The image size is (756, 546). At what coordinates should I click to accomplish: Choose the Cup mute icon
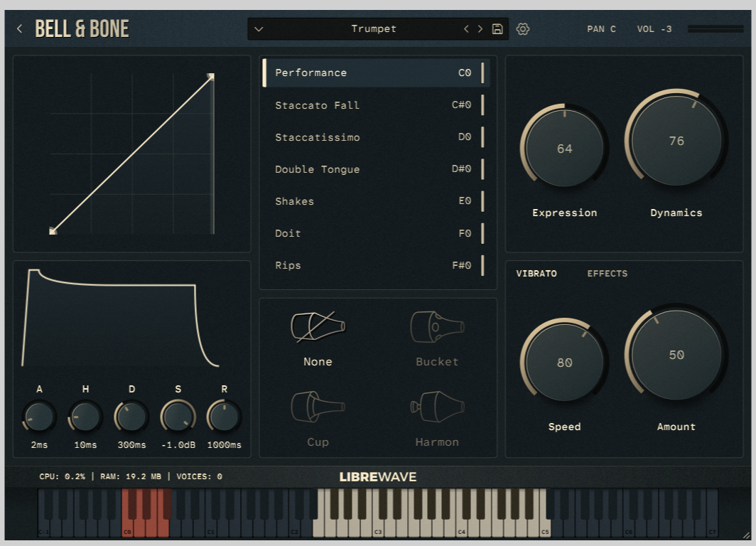click(x=318, y=407)
